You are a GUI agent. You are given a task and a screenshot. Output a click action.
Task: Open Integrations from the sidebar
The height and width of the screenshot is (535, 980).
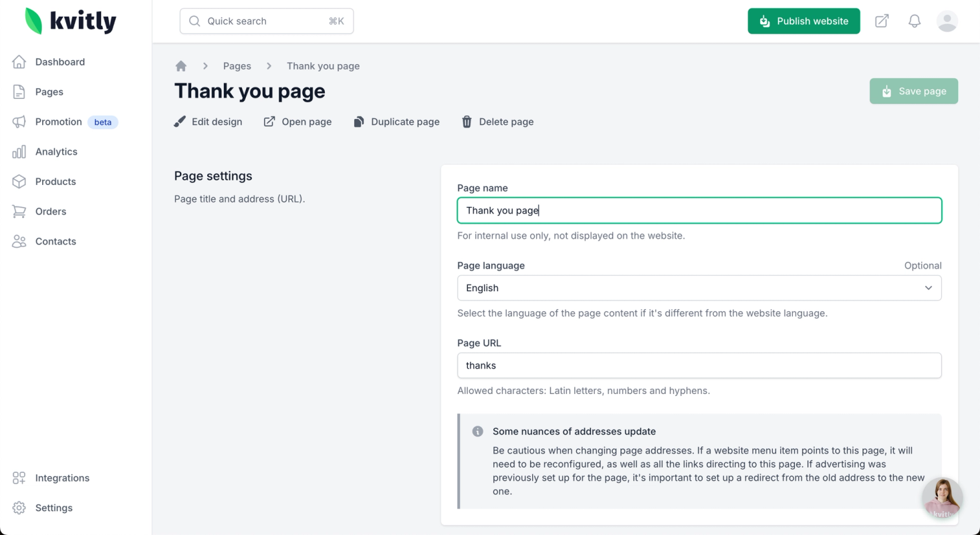pyautogui.click(x=62, y=478)
